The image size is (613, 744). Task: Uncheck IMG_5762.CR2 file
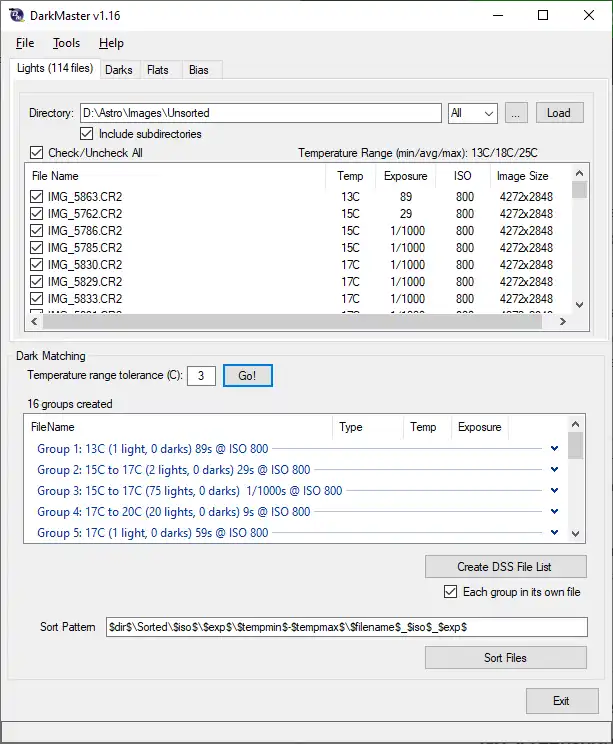(37, 214)
